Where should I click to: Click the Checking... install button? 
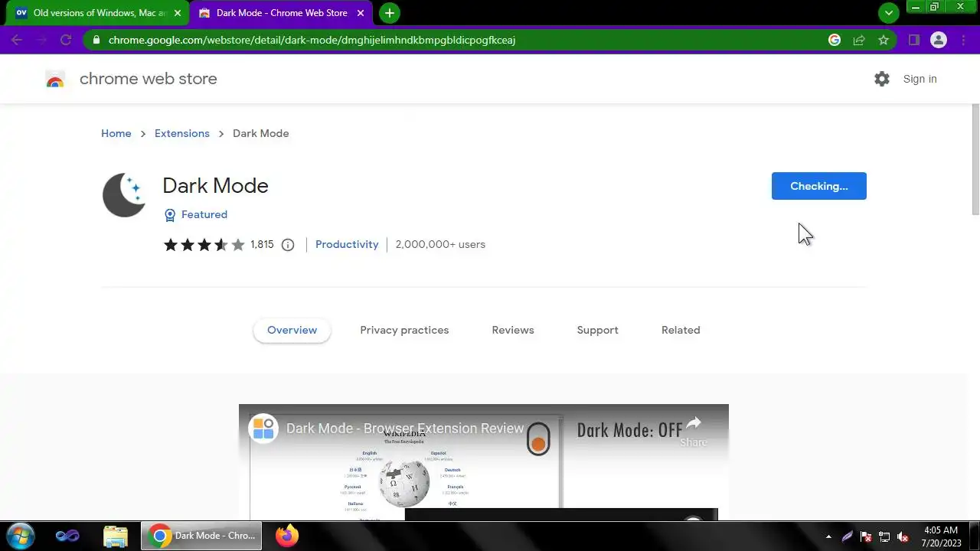[818, 186]
